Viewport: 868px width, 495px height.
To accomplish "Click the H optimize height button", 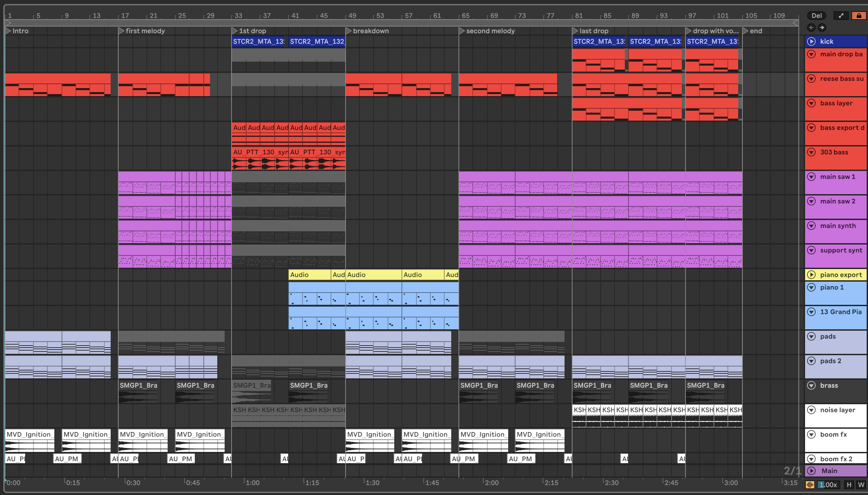I will [849, 484].
